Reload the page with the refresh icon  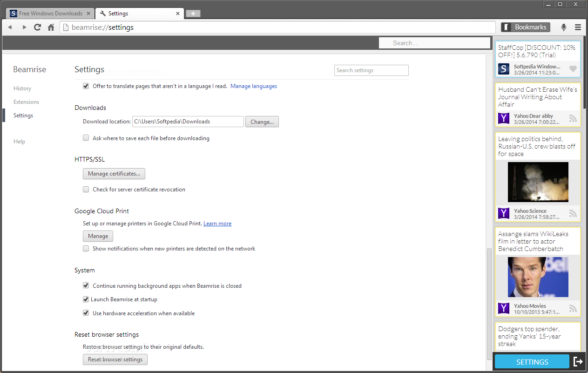coord(38,27)
